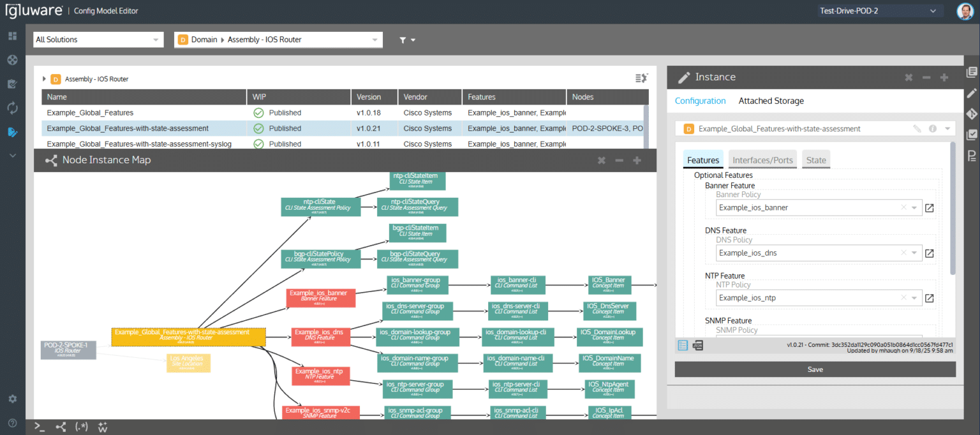Open the Example_ios_banner external link icon
The height and width of the screenshot is (435, 980).
pos(930,208)
